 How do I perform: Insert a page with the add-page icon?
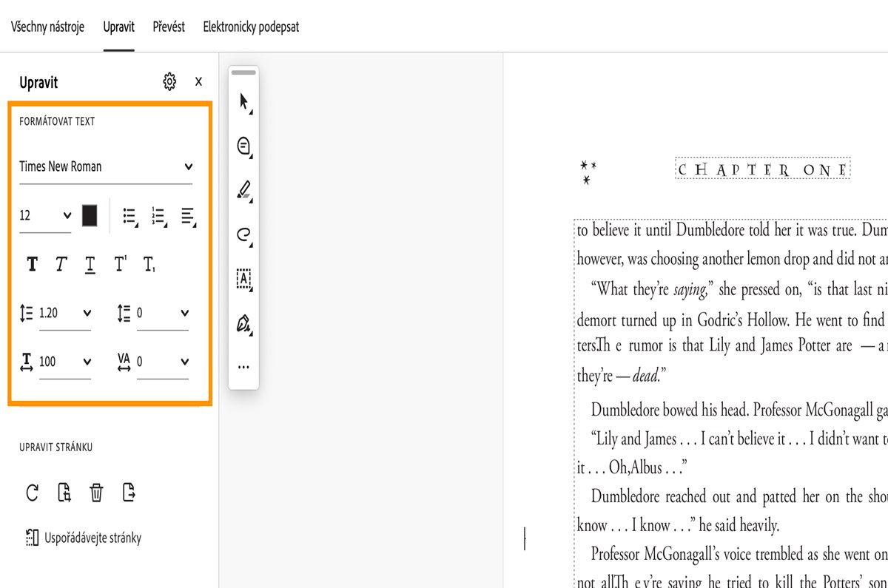coord(64,493)
